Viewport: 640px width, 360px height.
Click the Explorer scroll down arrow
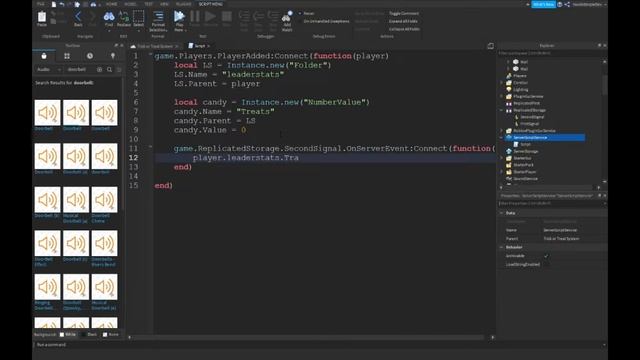point(604,182)
